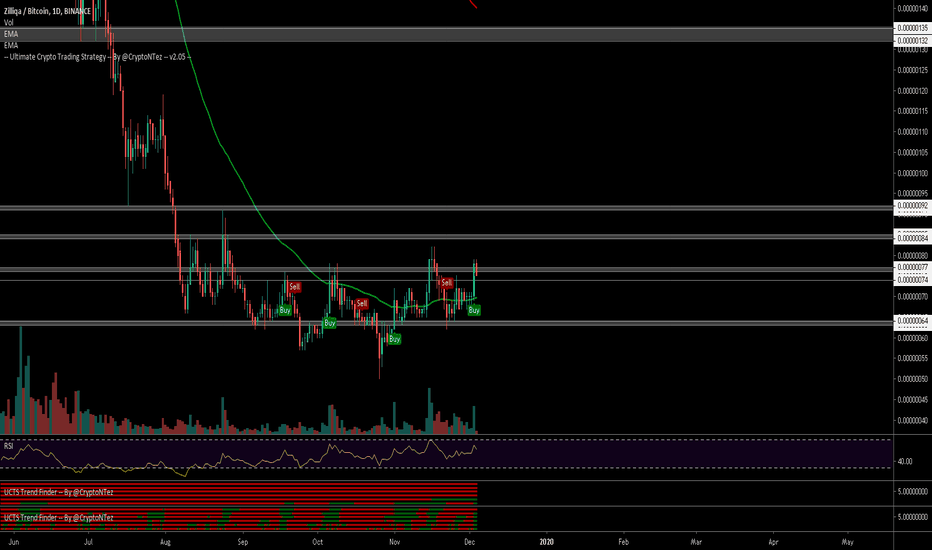932x550 pixels.
Task: Click Apr on the time axis
Action: 773,542
